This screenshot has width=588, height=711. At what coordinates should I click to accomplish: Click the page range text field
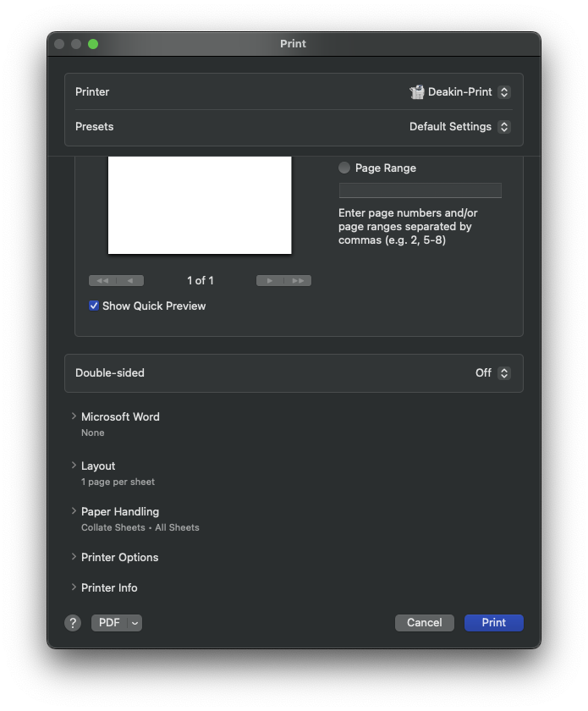(x=420, y=190)
